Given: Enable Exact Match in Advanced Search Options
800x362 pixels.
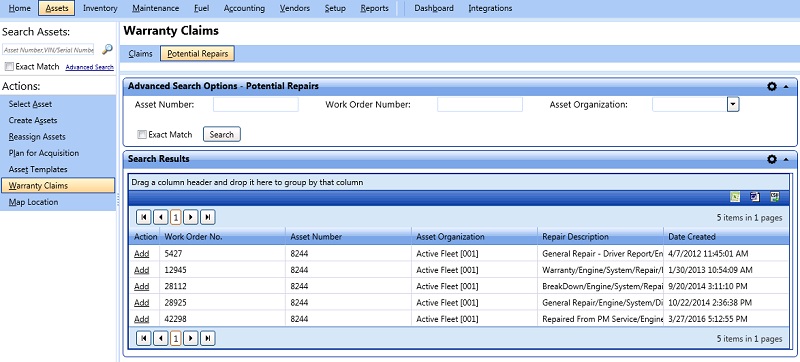Looking at the screenshot, I should point(142,135).
